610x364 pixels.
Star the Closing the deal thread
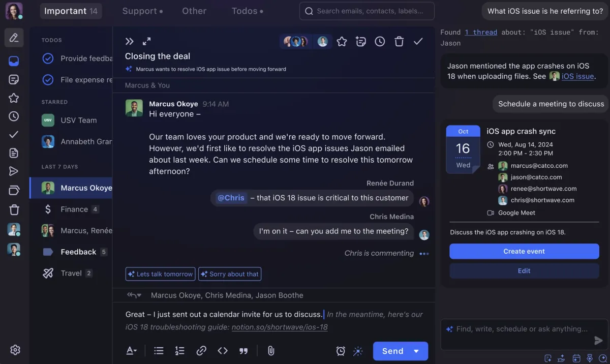tap(342, 42)
